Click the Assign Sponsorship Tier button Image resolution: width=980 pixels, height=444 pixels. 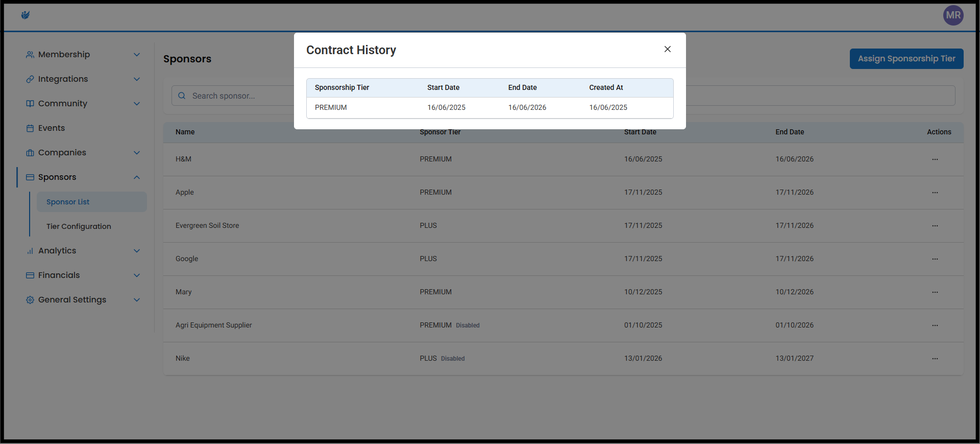(x=906, y=59)
